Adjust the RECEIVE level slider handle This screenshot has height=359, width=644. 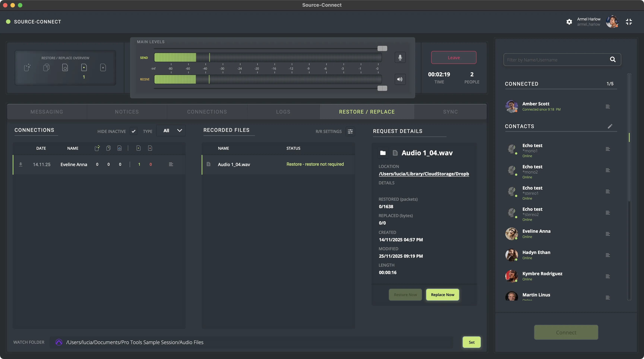(382, 88)
